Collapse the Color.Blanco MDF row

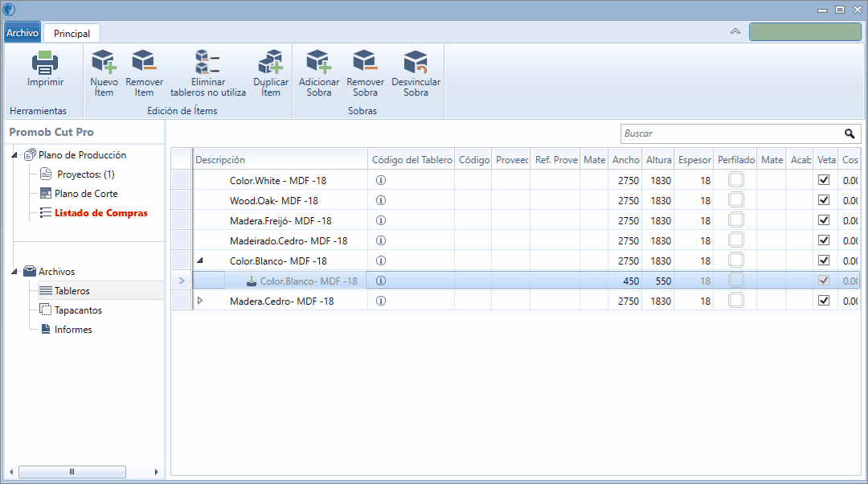coord(200,260)
